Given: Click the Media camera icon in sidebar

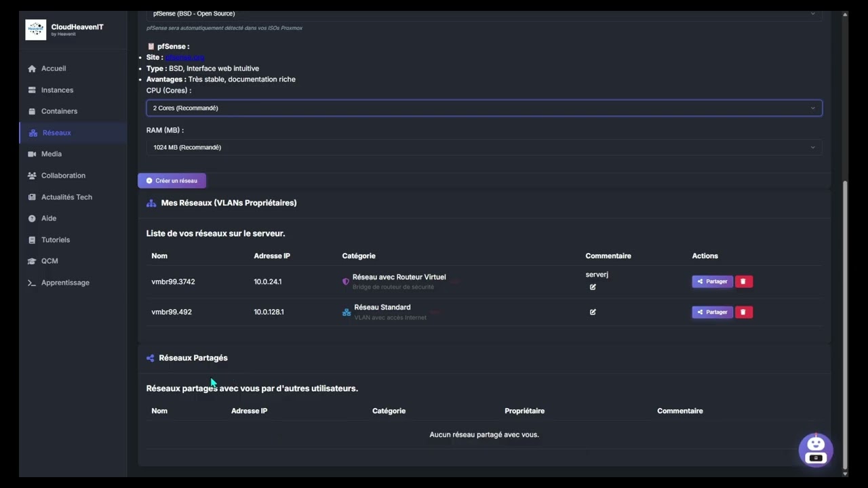Looking at the screenshot, I should tap(32, 154).
